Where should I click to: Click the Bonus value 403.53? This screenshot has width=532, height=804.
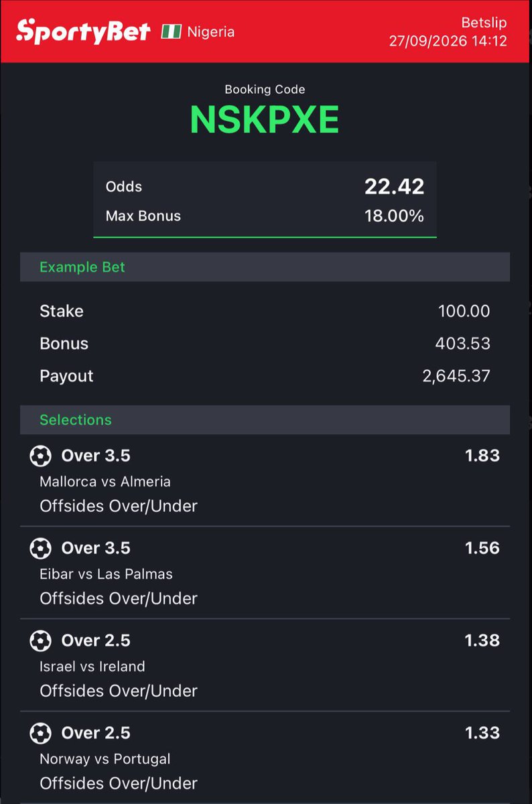[463, 344]
